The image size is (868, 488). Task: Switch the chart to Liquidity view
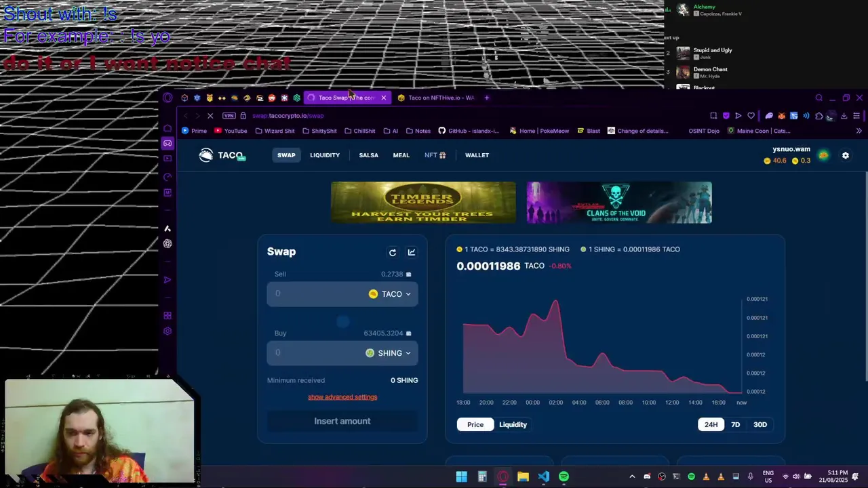point(513,424)
